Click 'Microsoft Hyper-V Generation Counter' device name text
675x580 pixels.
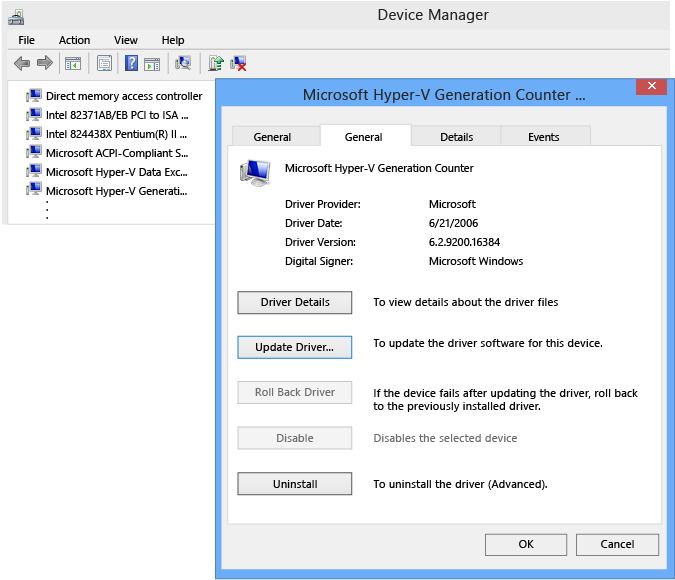pyautogui.click(x=379, y=168)
